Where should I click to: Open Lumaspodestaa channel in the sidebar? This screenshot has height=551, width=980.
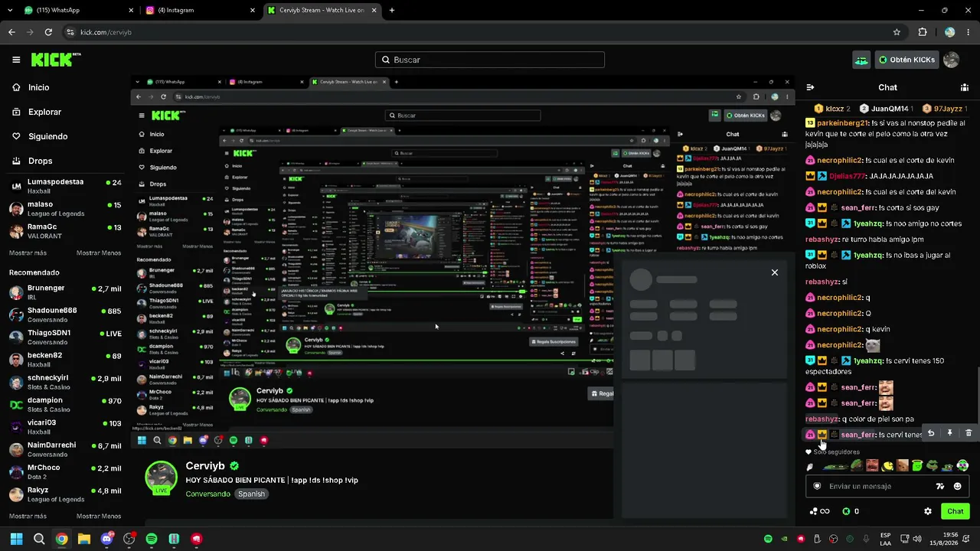point(65,186)
